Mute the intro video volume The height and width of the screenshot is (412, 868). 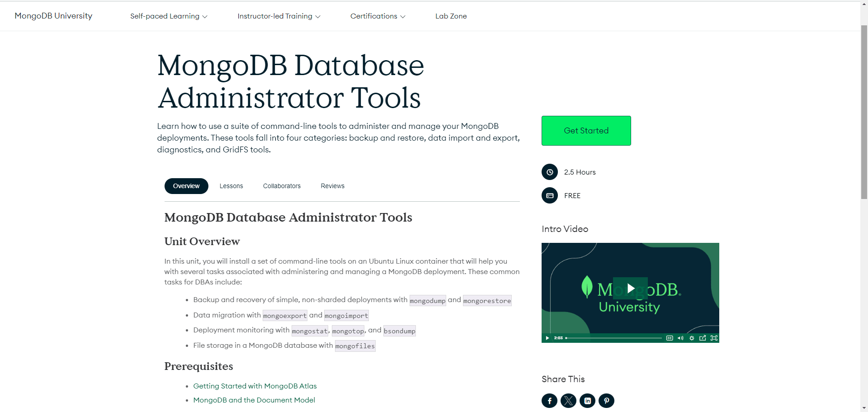680,338
